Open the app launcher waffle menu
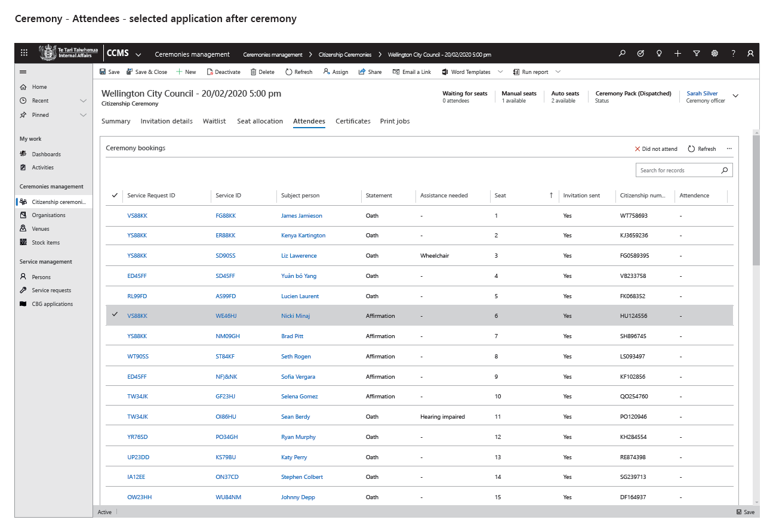776x532 pixels. 24,53
